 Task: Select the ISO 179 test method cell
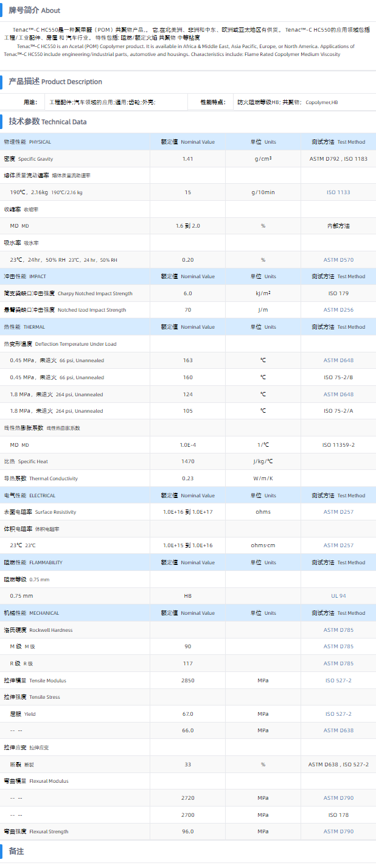click(x=338, y=293)
